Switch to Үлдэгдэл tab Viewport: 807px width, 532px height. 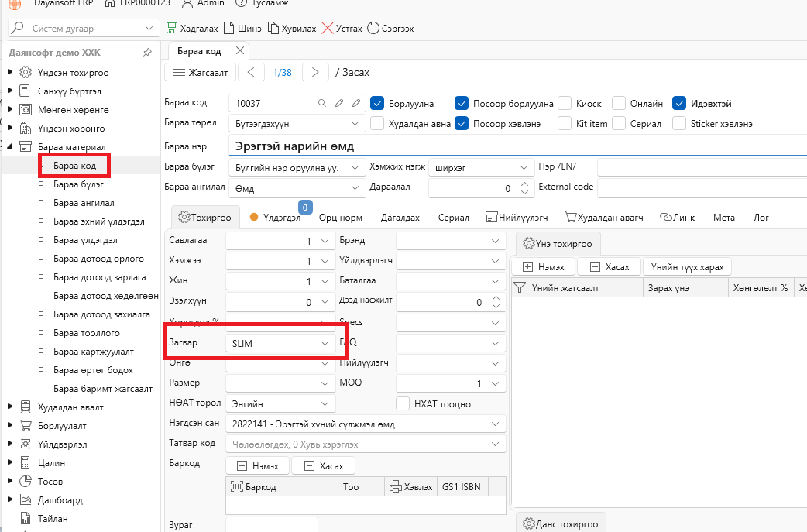(x=276, y=218)
